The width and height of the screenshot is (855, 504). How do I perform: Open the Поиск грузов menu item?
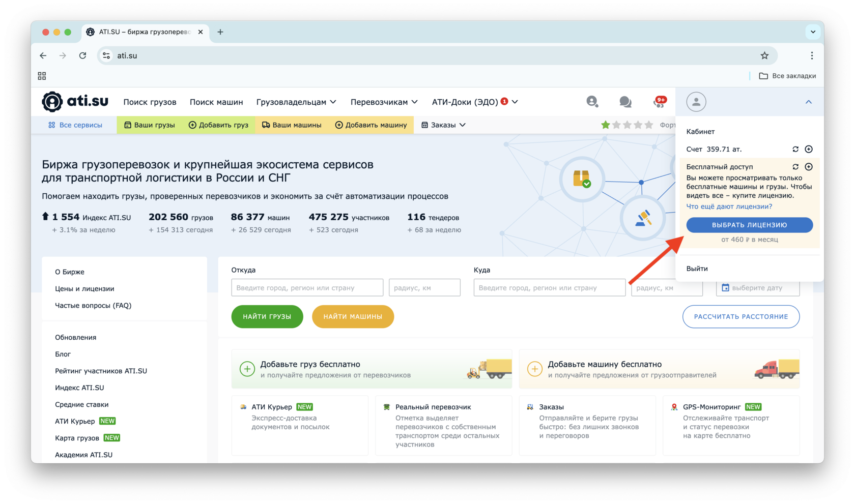point(150,102)
